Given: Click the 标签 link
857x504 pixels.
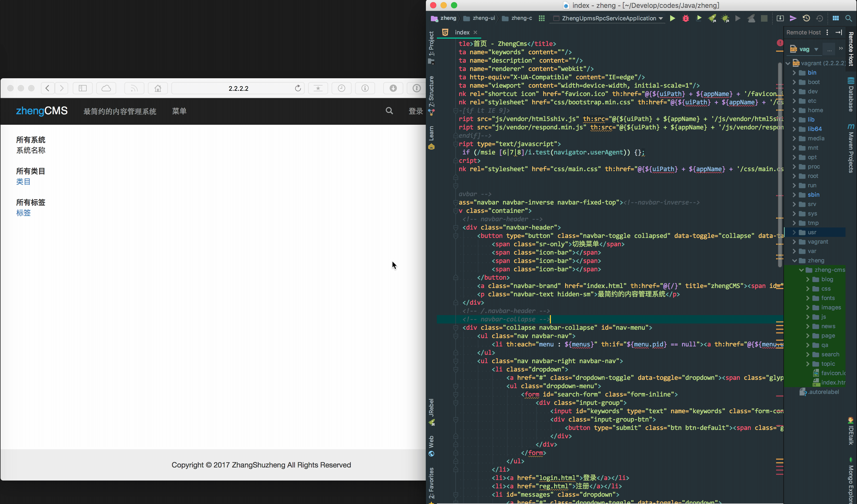Looking at the screenshot, I should click(23, 213).
